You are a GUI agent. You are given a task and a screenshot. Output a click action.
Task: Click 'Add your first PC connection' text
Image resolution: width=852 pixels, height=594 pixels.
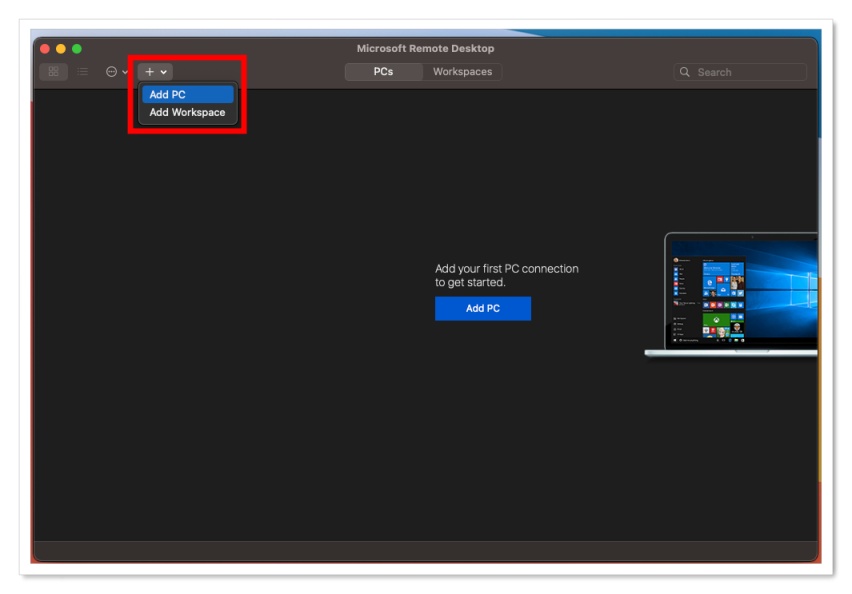point(506,276)
